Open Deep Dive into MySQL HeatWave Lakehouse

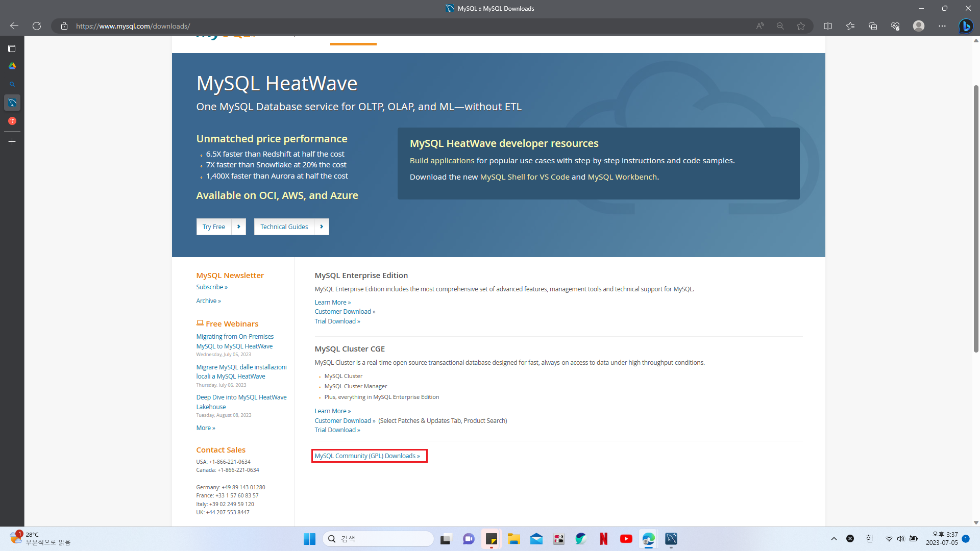(x=241, y=402)
